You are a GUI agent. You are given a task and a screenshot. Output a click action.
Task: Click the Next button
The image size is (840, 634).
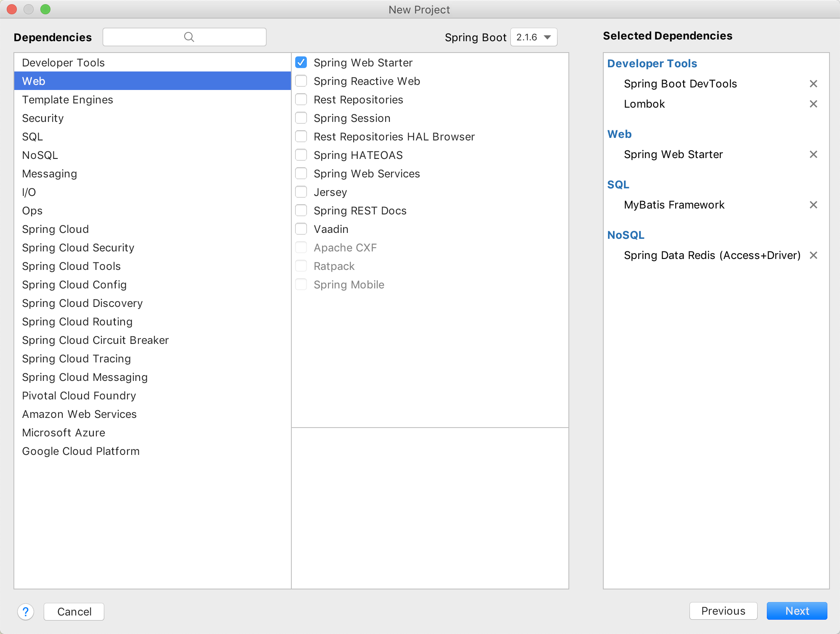(796, 611)
